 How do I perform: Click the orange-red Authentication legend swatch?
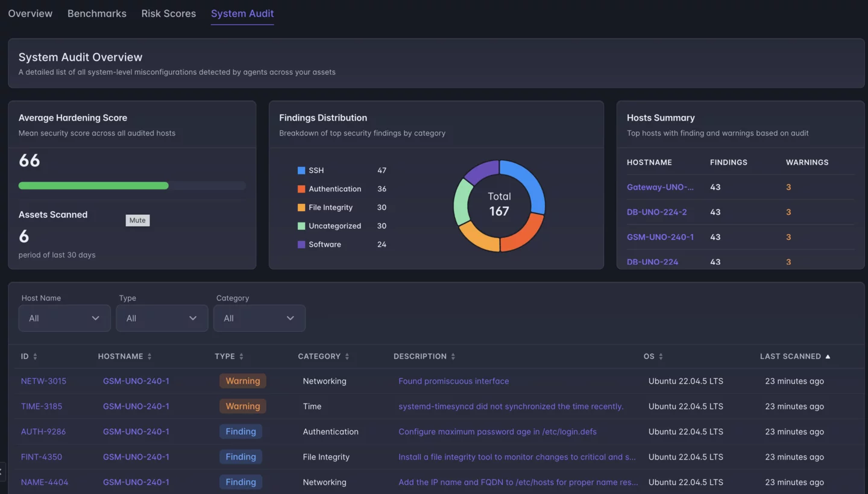click(x=301, y=189)
